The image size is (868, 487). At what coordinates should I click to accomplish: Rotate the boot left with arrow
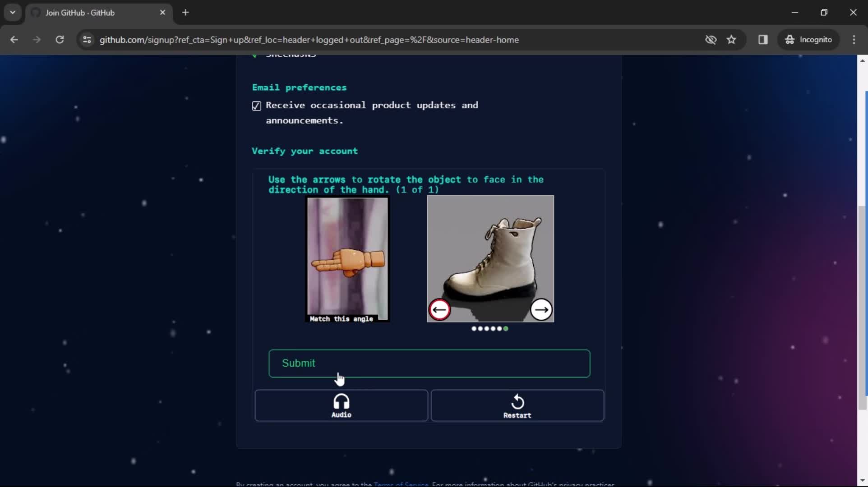[439, 310]
